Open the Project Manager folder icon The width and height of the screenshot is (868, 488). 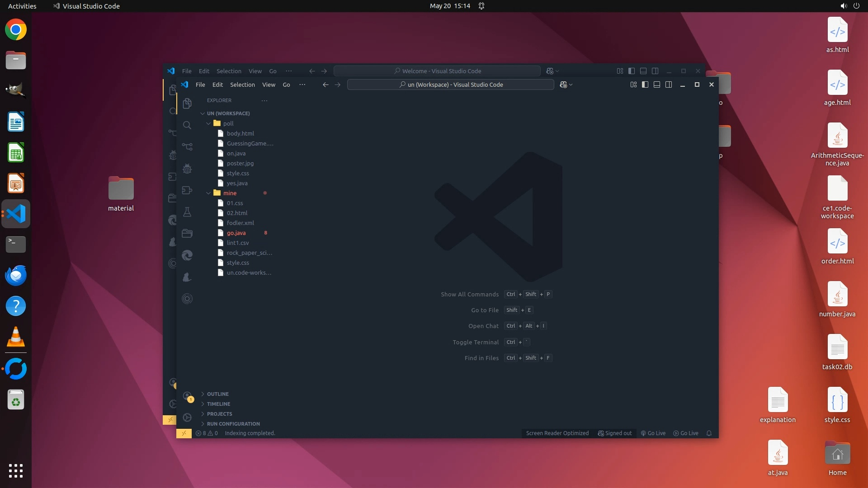[187, 234]
